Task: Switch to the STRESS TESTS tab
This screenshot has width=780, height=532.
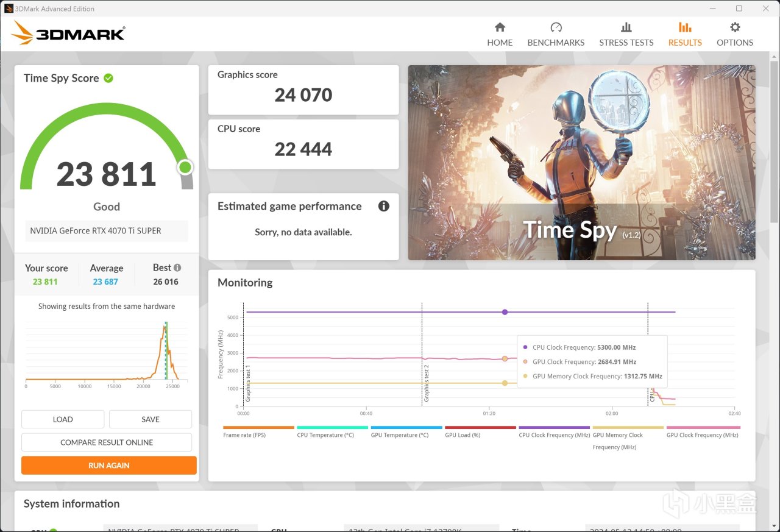Action: (626, 34)
